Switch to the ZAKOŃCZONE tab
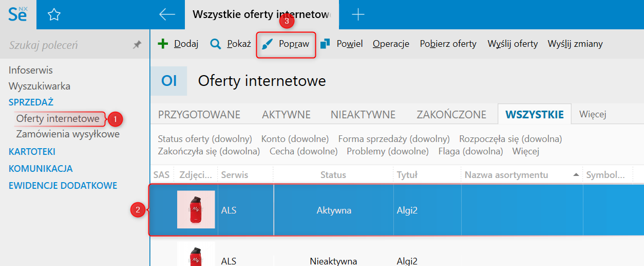This screenshot has width=644, height=266. [451, 114]
